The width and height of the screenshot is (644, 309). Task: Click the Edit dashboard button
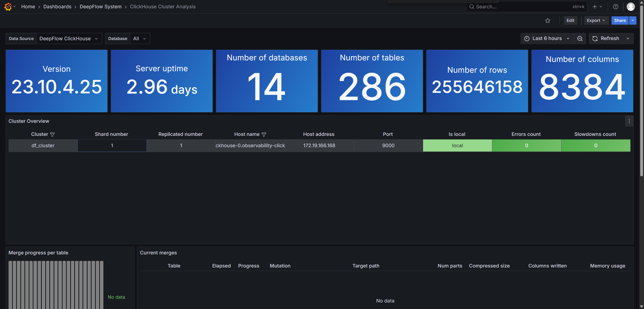coord(570,21)
